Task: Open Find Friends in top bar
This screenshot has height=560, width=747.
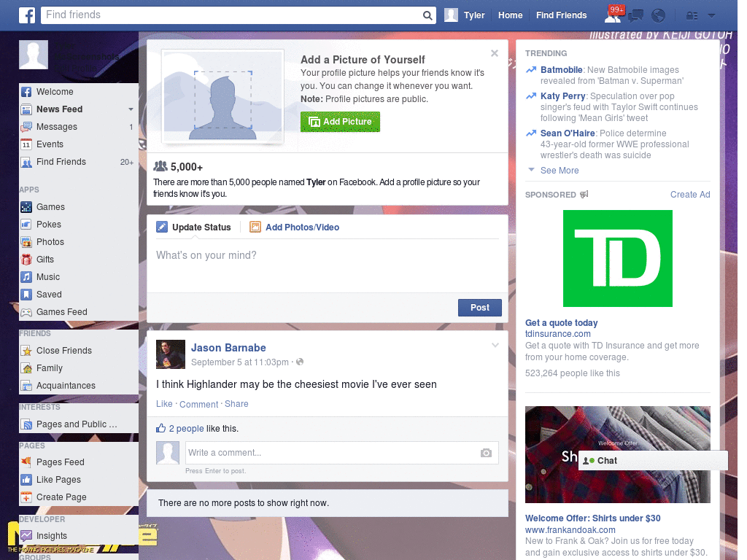Action: click(x=561, y=15)
